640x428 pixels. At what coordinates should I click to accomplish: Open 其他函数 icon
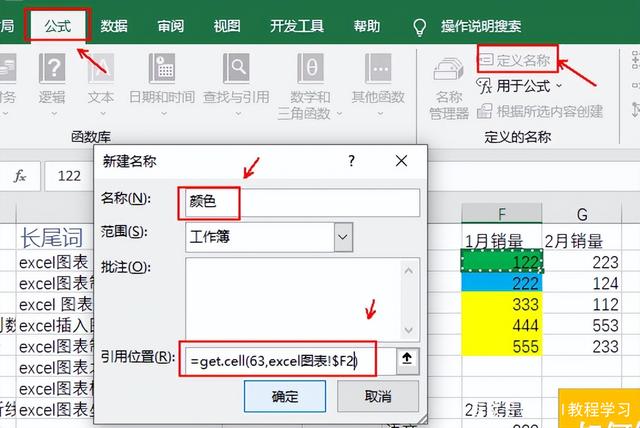tap(378, 69)
